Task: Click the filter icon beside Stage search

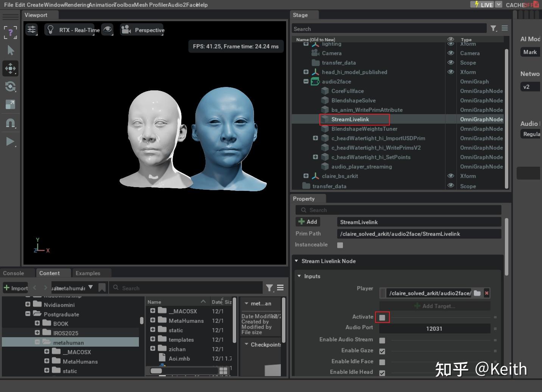Action: pos(493,28)
